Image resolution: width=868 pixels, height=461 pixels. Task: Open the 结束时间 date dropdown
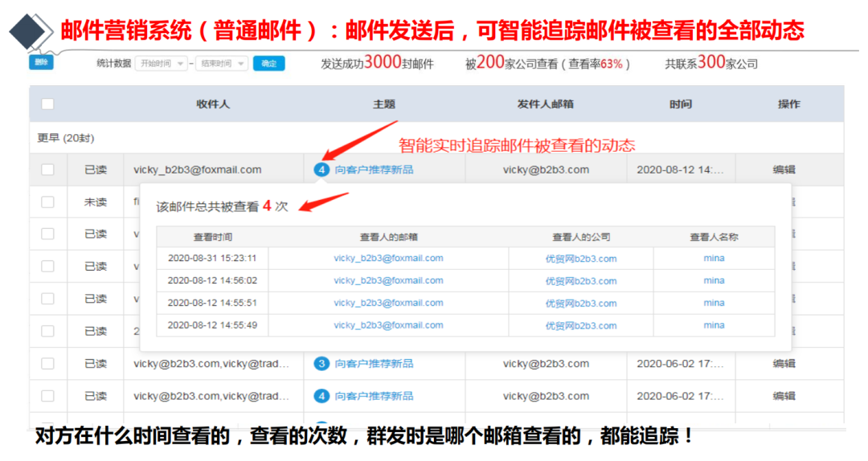click(221, 63)
